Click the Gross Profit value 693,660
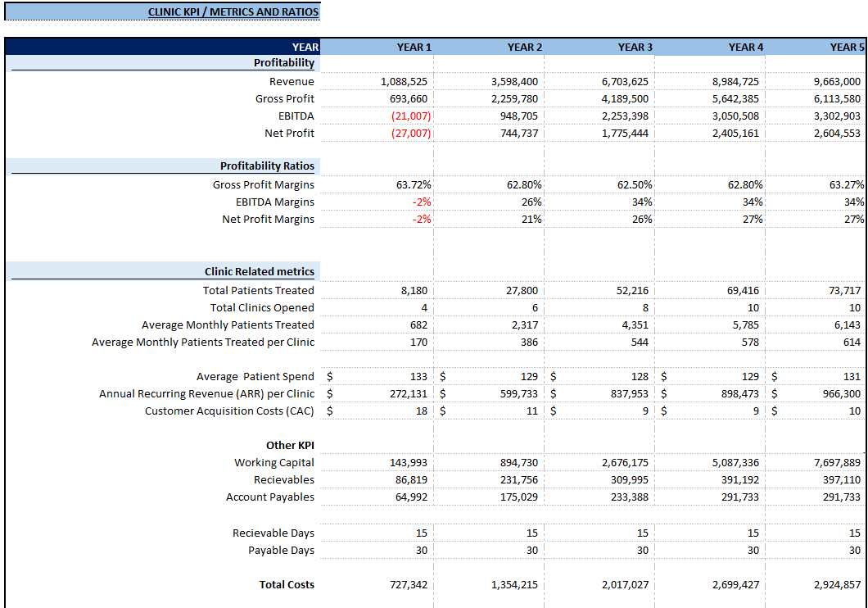The image size is (868, 608). (x=410, y=98)
